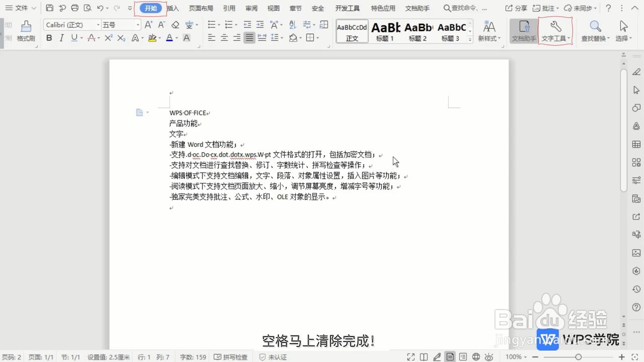
Task: Align text right
Action: (236, 38)
